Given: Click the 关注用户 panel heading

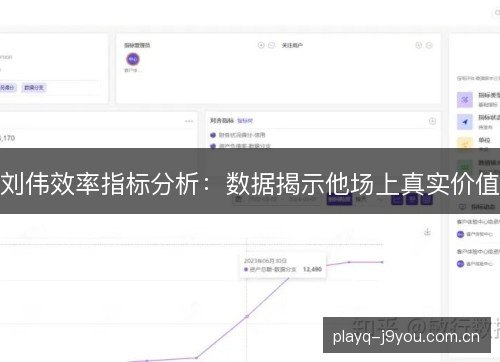Looking at the screenshot, I should pyautogui.click(x=292, y=45).
